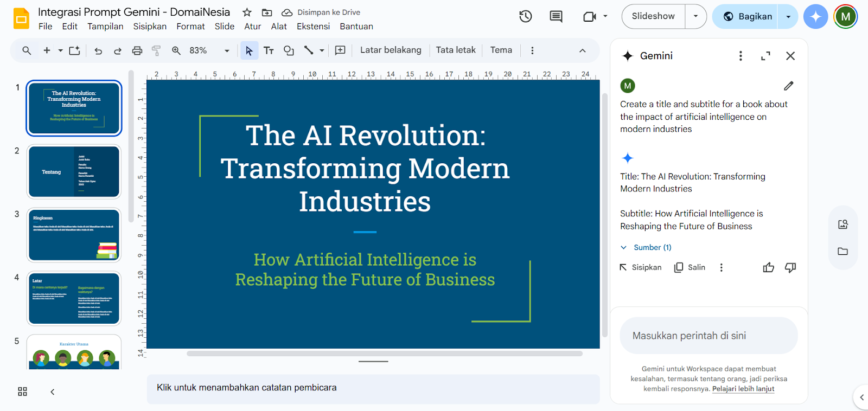Select the Text box tool
Image resolution: width=868 pixels, height=411 pixels.
point(269,50)
